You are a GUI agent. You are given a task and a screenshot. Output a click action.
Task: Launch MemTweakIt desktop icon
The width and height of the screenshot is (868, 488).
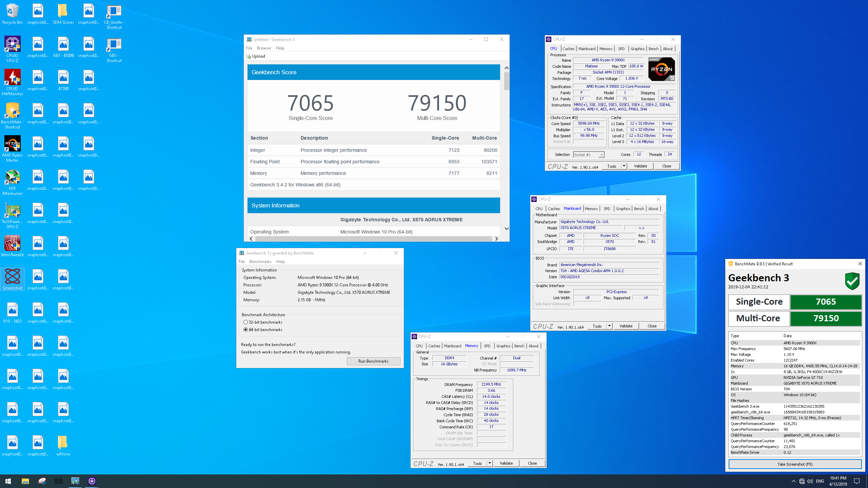tap(13, 246)
